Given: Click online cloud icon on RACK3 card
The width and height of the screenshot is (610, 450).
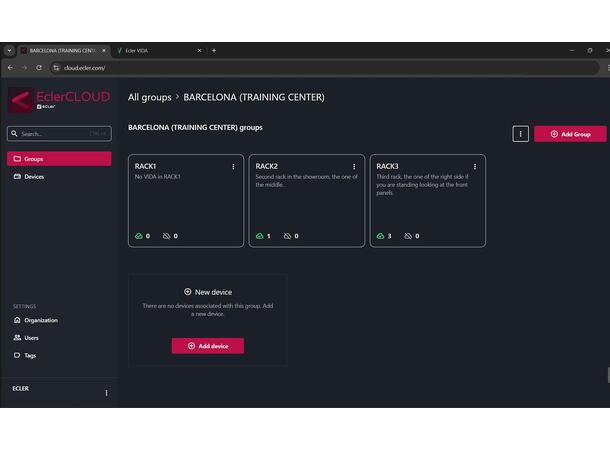Looking at the screenshot, I should pos(380,236).
